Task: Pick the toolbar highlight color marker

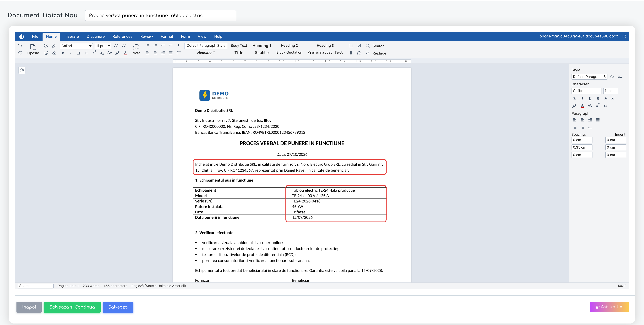Action: (x=117, y=53)
